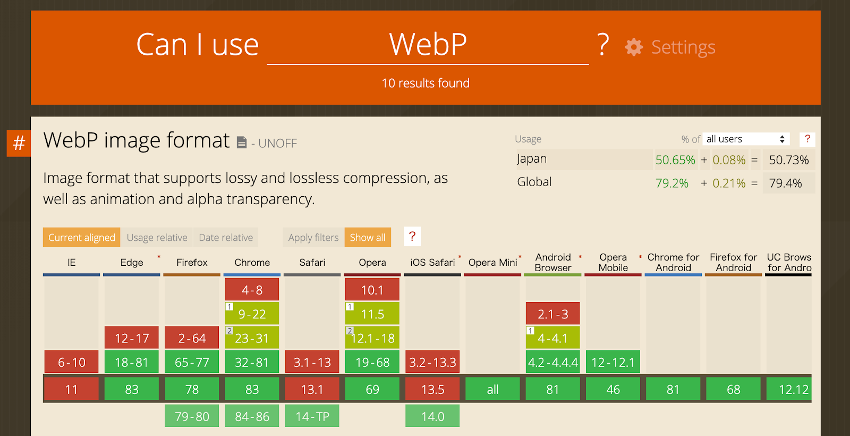Image resolution: width=850 pixels, height=436 pixels.
Task: Select iOS Safari 3.2-13.3 cell
Action: pyautogui.click(x=433, y=362)
